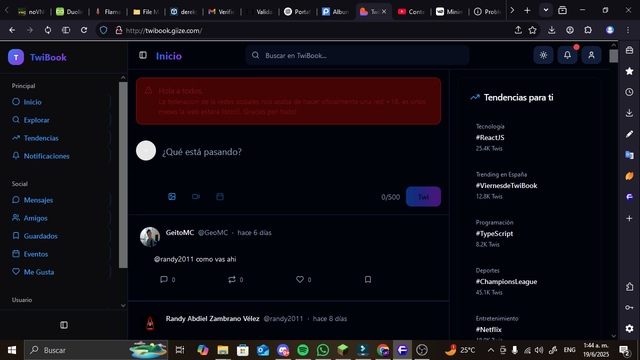The height and width of the screenshot is (360, 640).
Task: Collapse the sidebar with the panel icon beside Inicio
Action: [x=143, y=55]
